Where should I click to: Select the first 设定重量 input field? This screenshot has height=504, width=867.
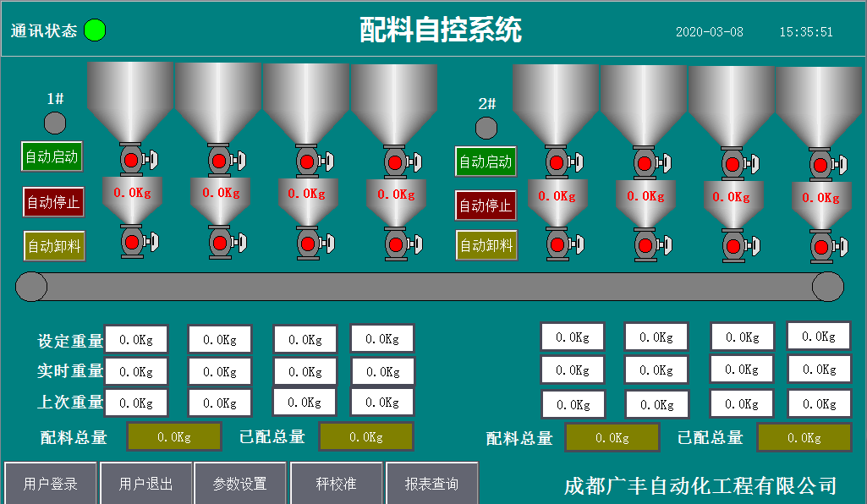pyautogui.click(x=136, y=339)
